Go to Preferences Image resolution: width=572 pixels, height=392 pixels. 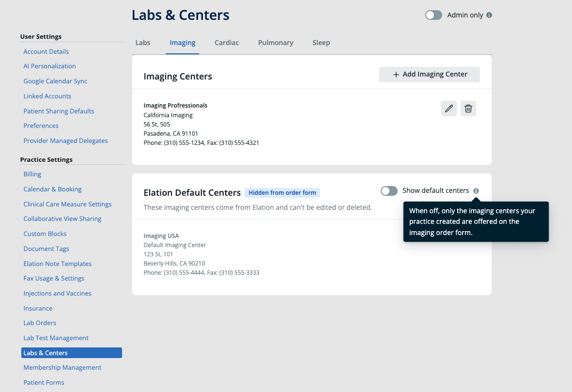(41, 125)
